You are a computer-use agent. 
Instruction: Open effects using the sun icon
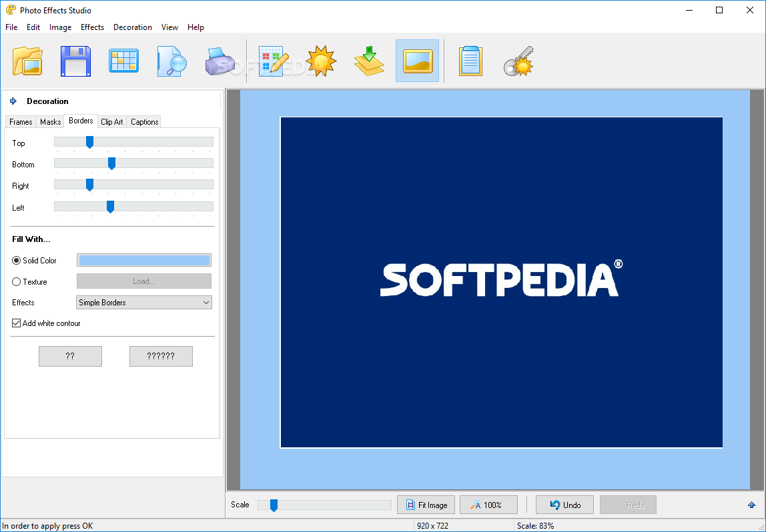321,61
